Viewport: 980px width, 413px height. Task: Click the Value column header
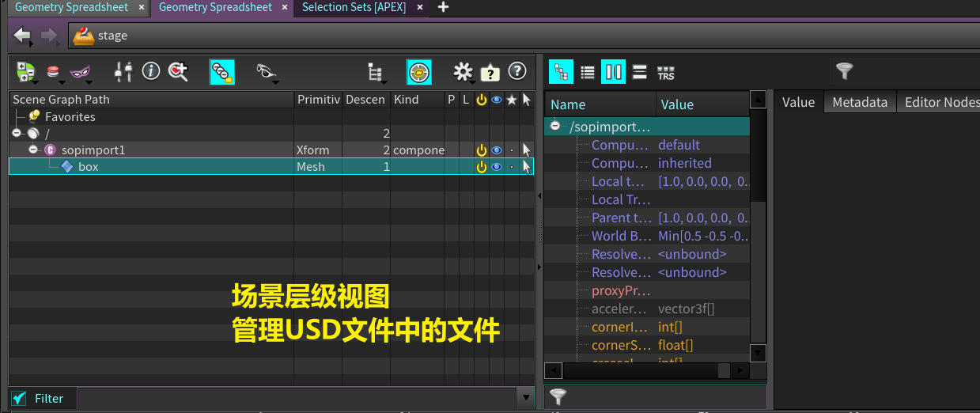702,104
